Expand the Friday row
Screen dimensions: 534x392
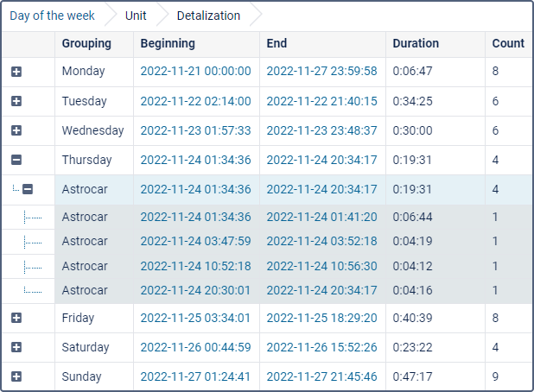(16, 318)
